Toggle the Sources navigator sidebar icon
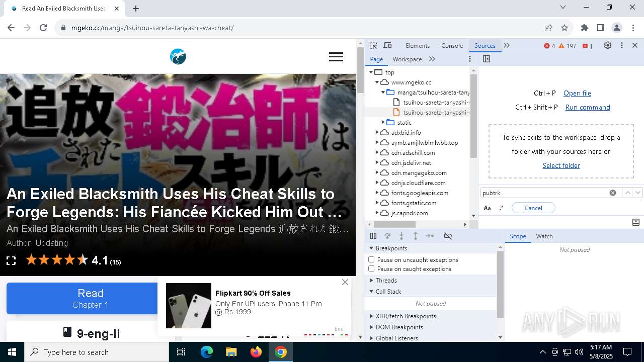The width and height of the screenshot is (644, 362). 486,59
